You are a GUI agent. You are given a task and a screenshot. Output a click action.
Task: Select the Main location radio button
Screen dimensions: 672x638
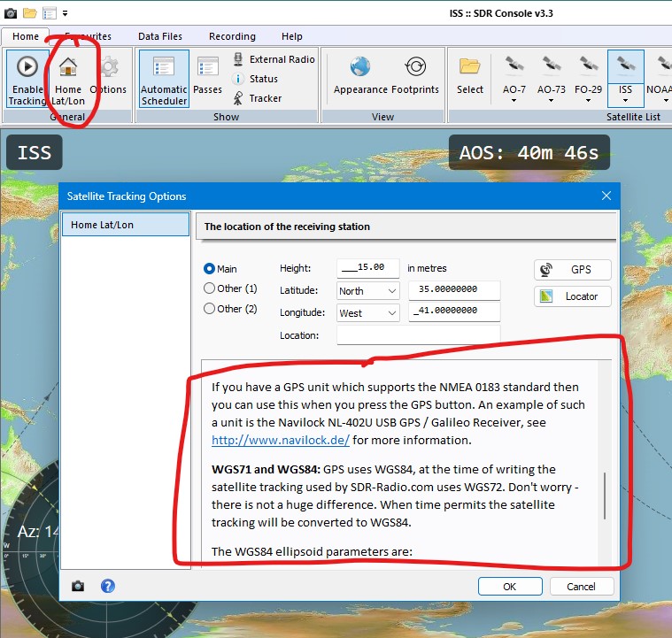[x=210, y=269]
